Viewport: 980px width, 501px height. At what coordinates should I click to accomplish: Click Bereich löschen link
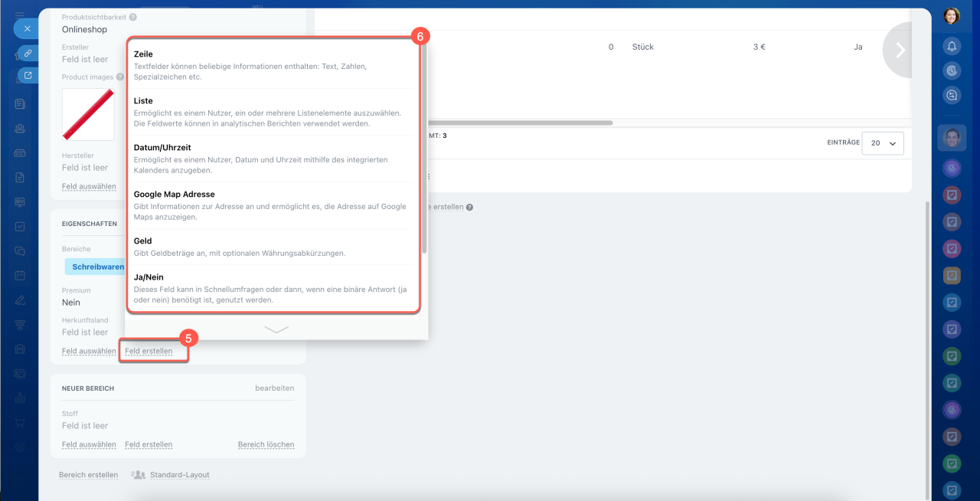[266, 444]
